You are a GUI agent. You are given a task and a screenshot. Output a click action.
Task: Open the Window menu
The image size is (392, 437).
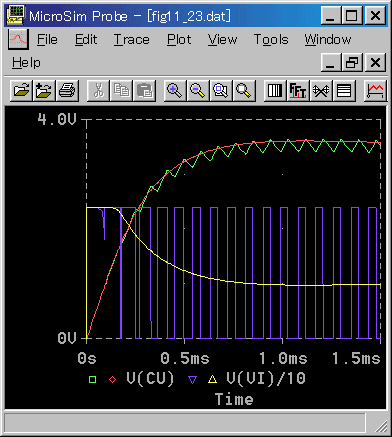[x=328, y=39]
